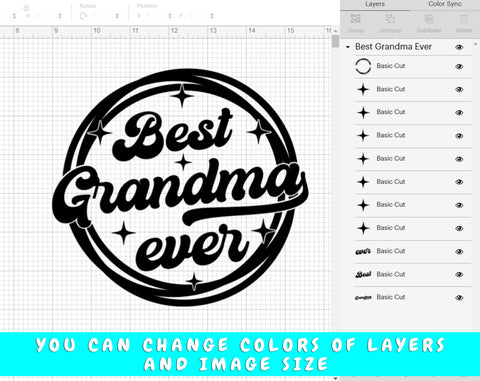This screenshot has height=381, width=480.
Task: Select the circle ring layer thumbnail
Action: tap(363, 66)
